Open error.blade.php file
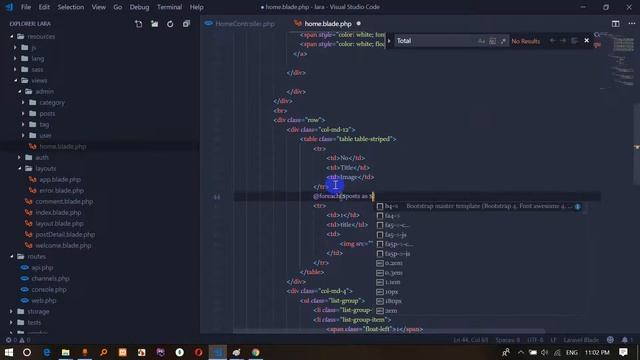 pos(61,190)
